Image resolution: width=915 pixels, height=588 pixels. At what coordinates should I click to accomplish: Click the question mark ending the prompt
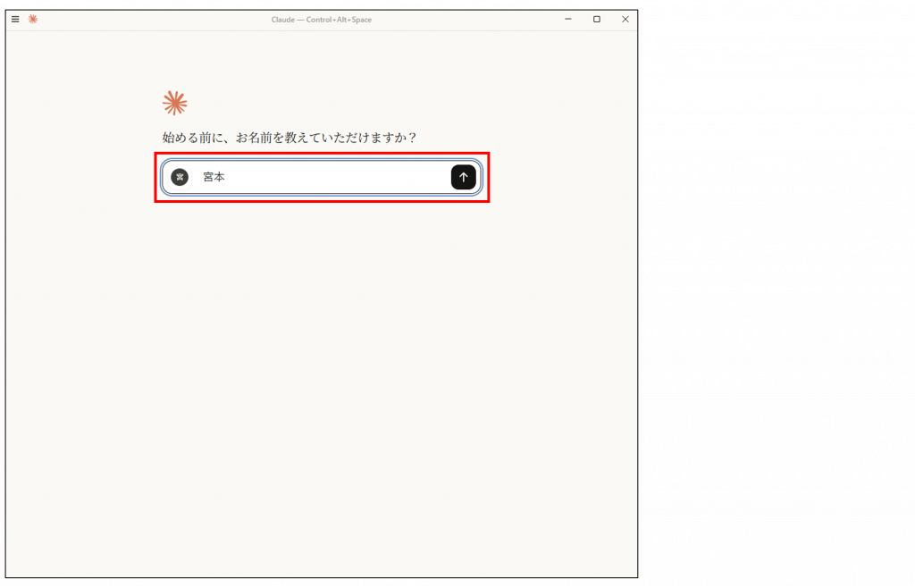click(x=412, y=138)
